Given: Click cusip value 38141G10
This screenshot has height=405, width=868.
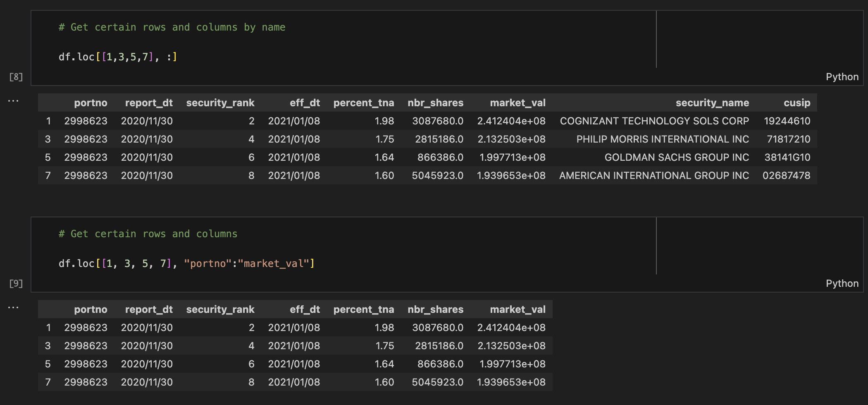Looking at the screenshot, I should 787,157.
